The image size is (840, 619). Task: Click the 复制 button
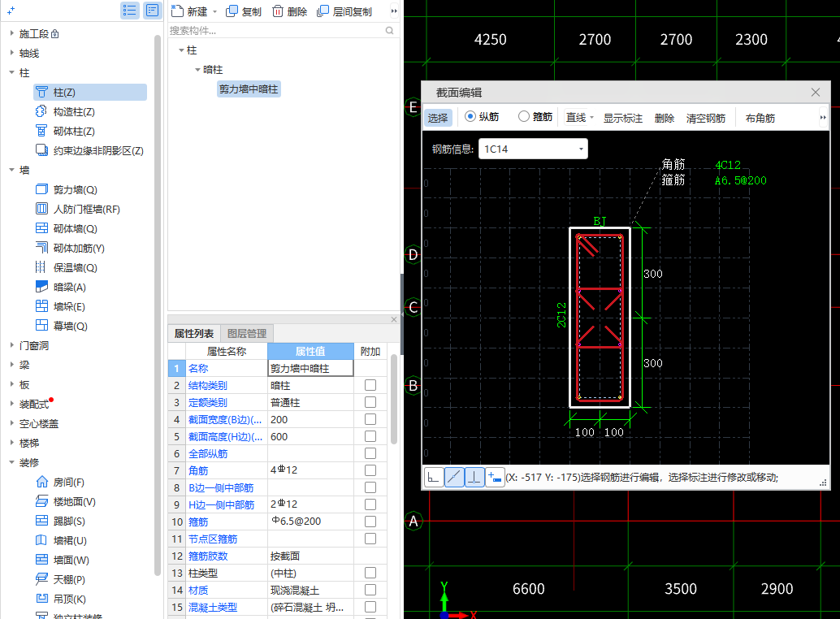[x=244, y=11]
